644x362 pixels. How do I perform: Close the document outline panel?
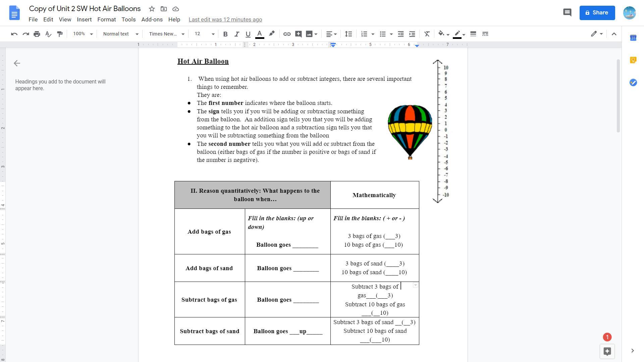pyautogui.click(x=17, y=63)
